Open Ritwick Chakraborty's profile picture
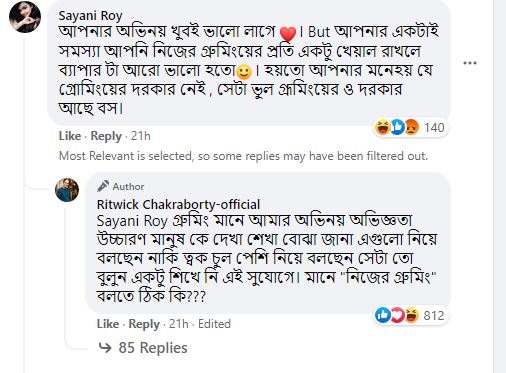The height and width of the screenshot is (373, 506). pos(67,190)
